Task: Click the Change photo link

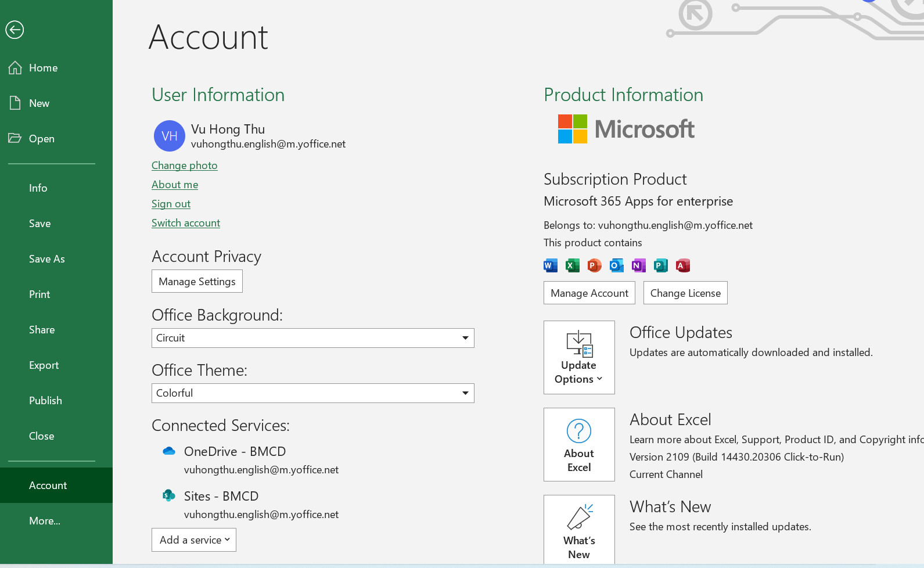Action: point(185,166)
